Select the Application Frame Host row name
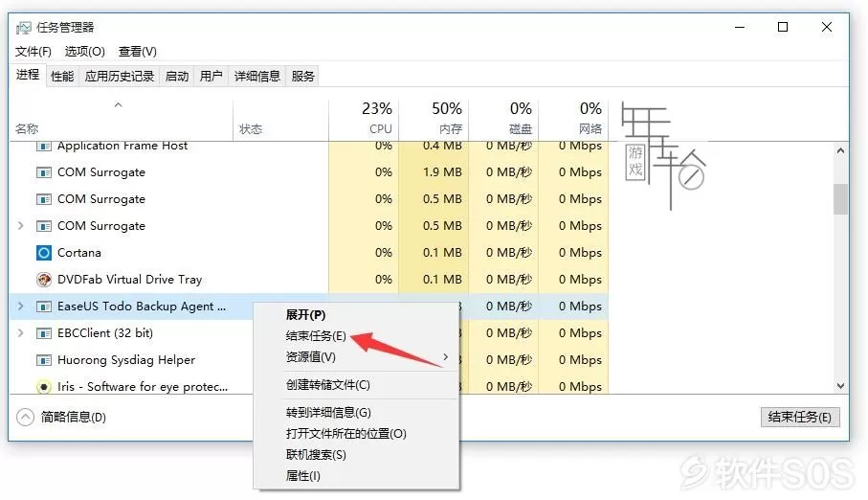Viewport: 868px width, 500px height. click(122, 146)
